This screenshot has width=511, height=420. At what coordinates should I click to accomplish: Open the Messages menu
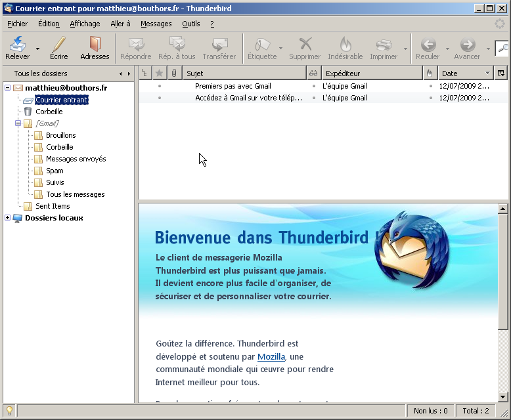(x=156, y=24)
